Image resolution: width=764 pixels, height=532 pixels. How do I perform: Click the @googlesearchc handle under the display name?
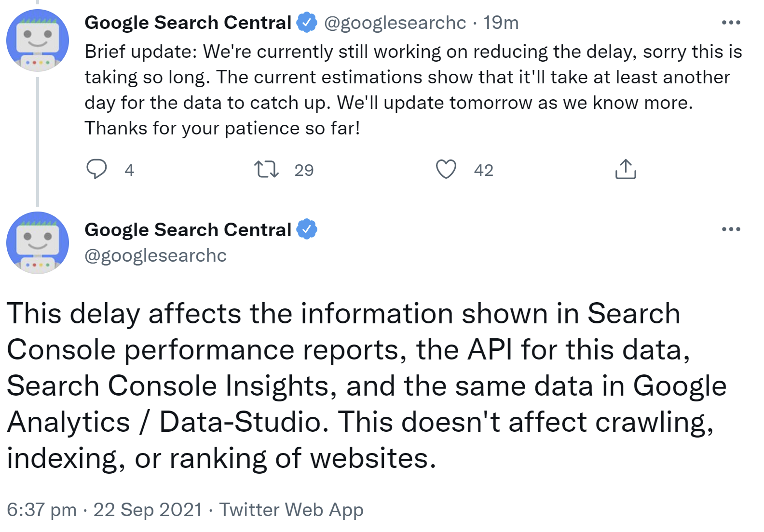155,256
